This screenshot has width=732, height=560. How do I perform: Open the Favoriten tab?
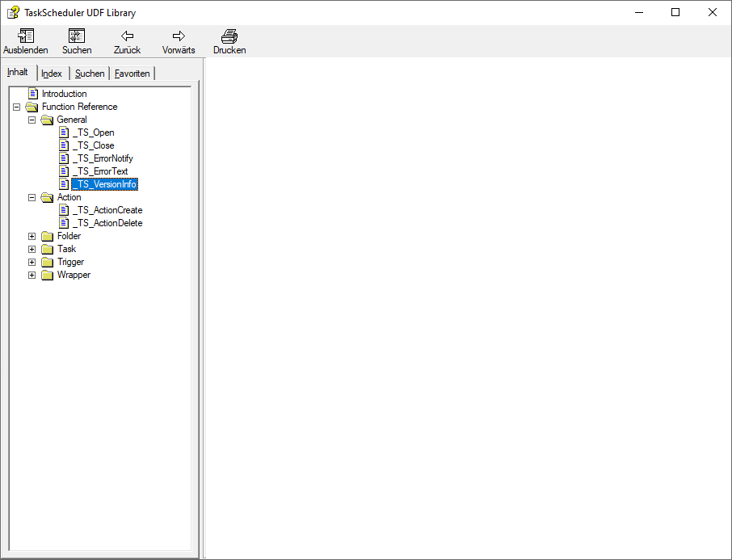click(132, 74)
